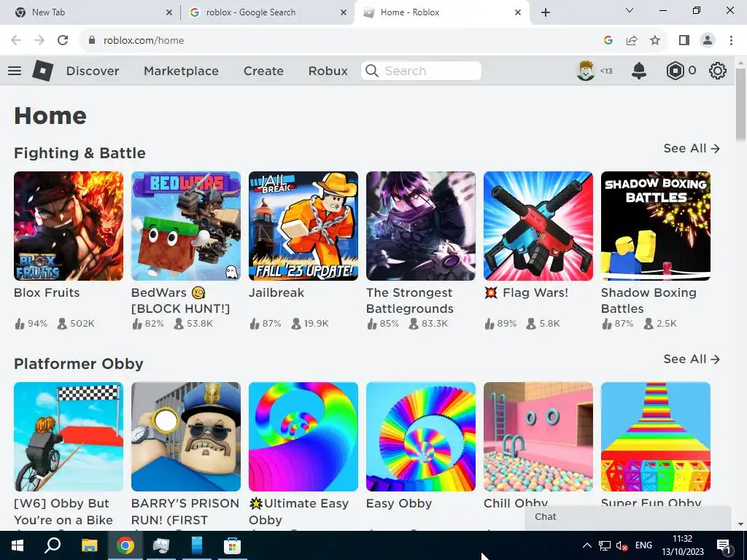Open the Discover menu item
747x560 pixels.
(93, 71)
